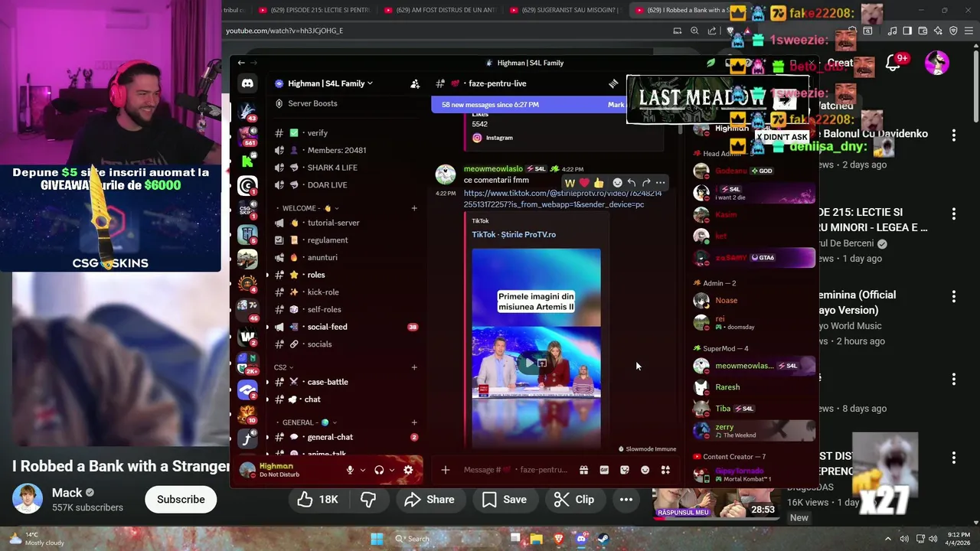Add thumbs up reaction to the message
The width and height of the screenshot is (980, 551).
(x=599, y=183)
